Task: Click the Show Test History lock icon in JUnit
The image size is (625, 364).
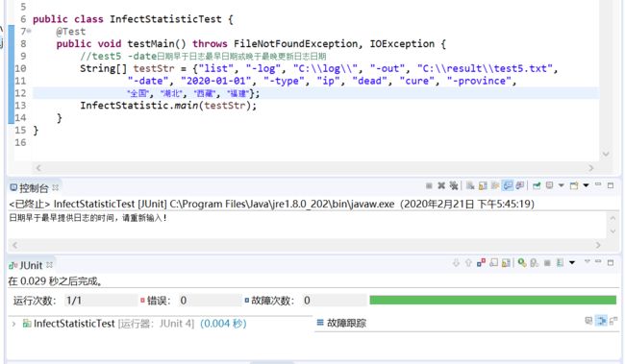Action: coord(506,263)
